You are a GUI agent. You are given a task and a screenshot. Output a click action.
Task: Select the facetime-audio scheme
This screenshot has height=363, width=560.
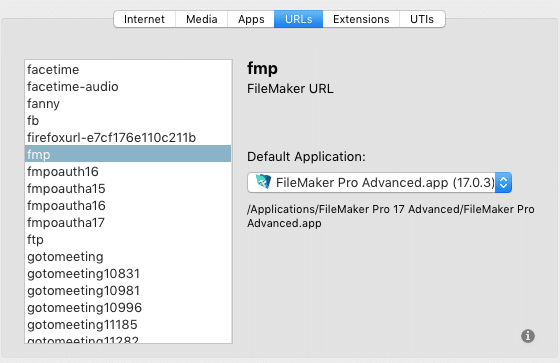(128, 86)
